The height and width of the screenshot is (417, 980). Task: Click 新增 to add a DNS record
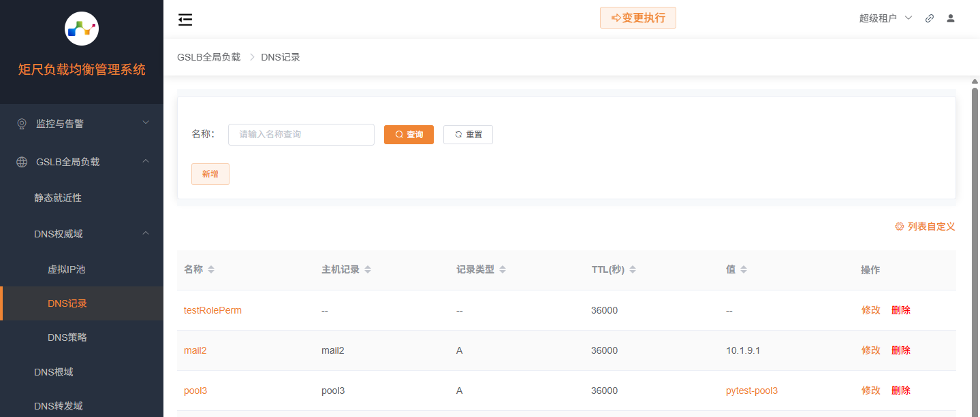(x=210, y=174)
